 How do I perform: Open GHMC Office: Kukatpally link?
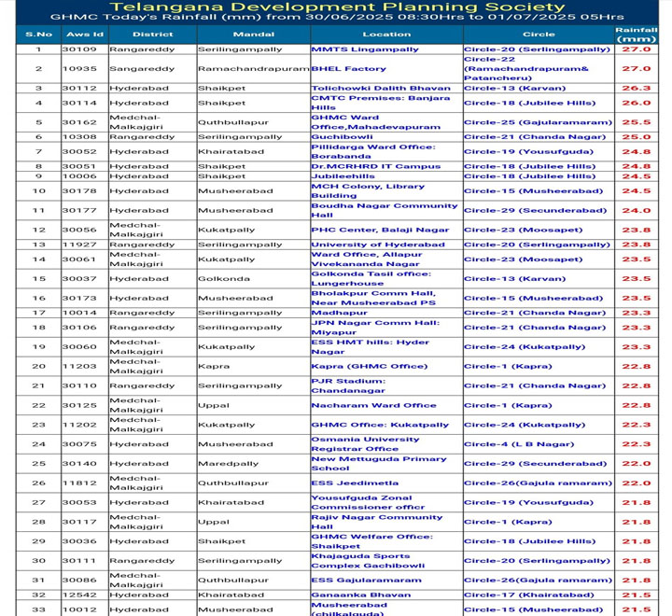[380, 425]
